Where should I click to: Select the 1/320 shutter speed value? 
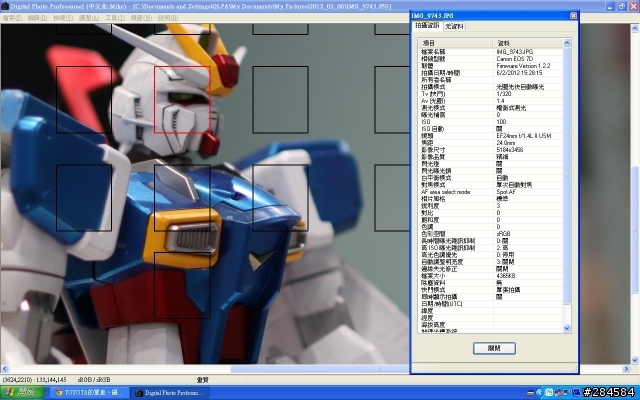(x=504, y=94)
